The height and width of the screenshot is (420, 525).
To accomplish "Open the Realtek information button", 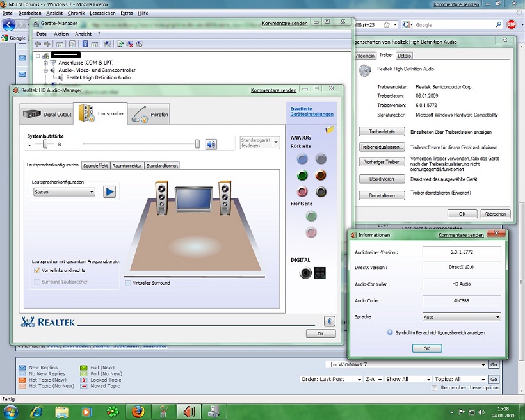I will click(330, 321).
